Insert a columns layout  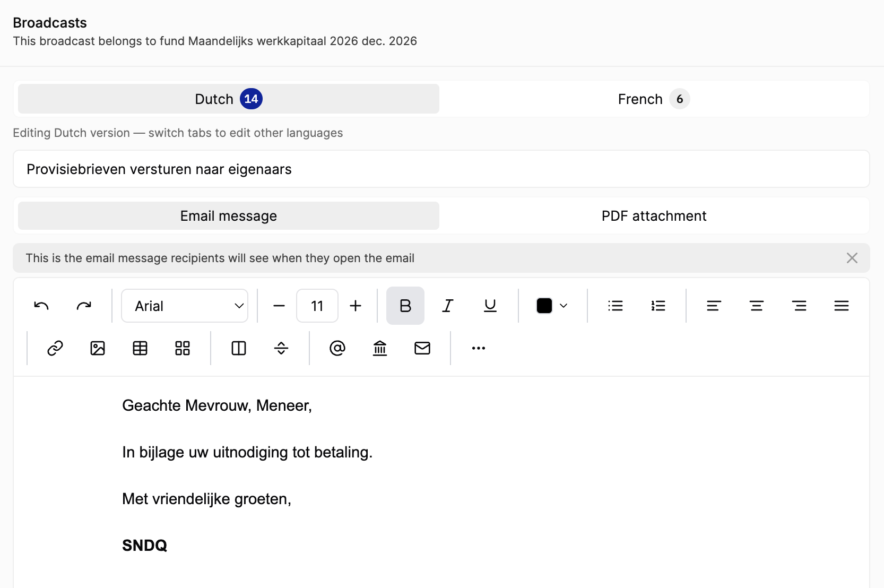tap(239, 348)
